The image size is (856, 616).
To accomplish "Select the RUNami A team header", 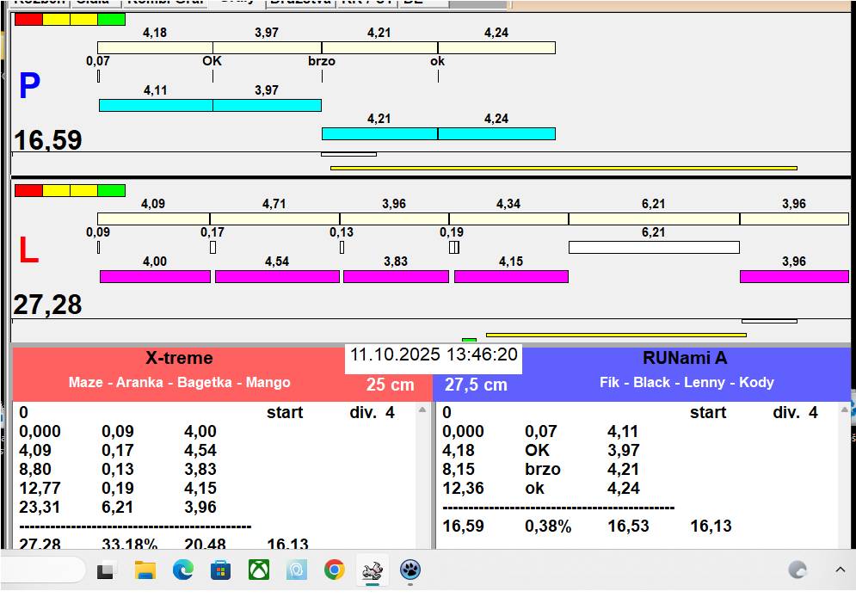I will (x=685, y=359).
